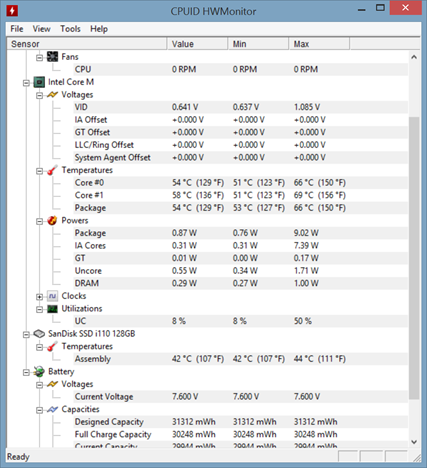Screen dimensions: 427x468
Task: Click the Intel Core M chip icon
Action: tap(39, 82)
